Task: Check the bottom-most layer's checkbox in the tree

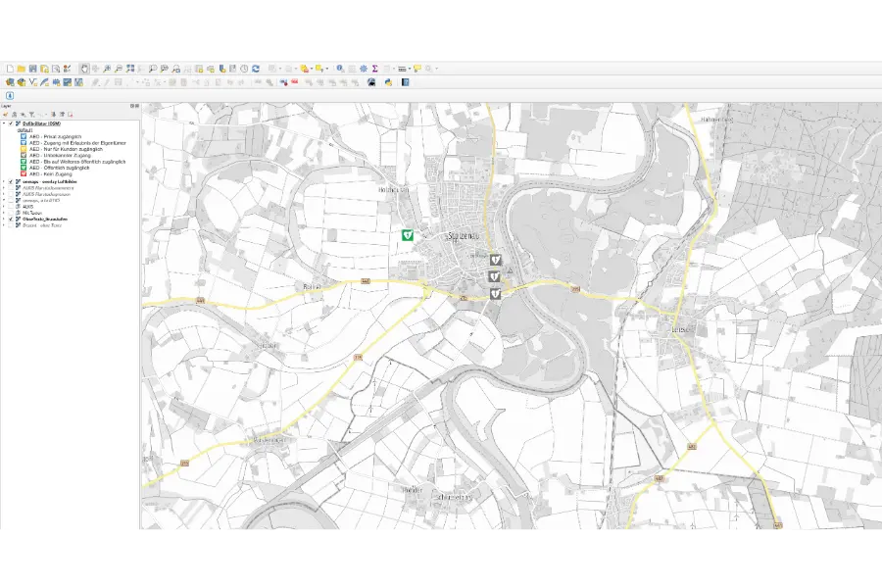Action: [11, 225]
